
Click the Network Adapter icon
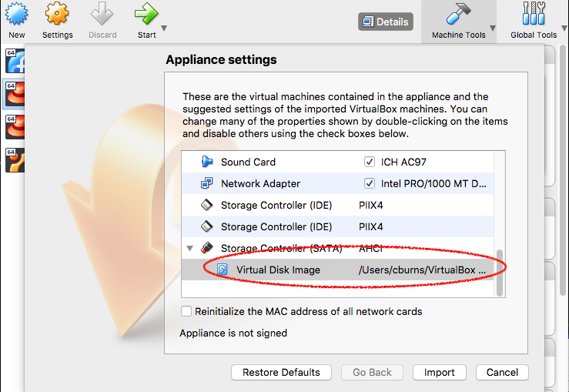tap(206, 184)
